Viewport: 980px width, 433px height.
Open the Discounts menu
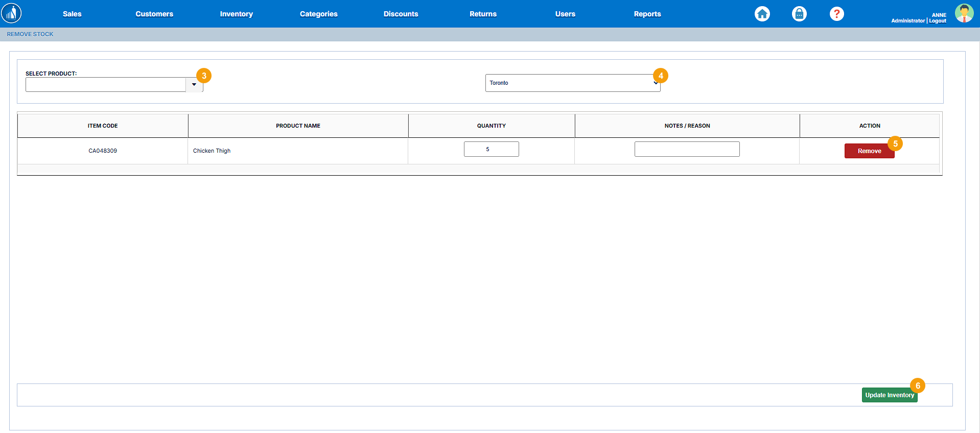(x=401, y=14)
